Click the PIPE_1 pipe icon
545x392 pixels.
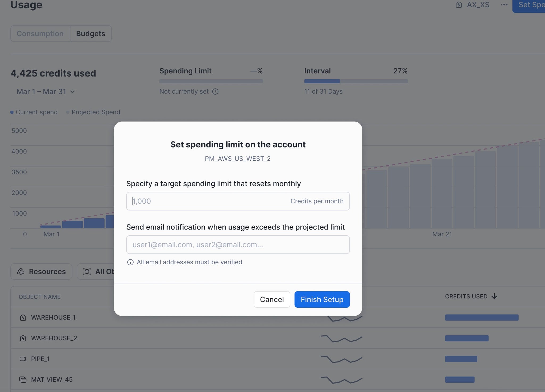click(x=23, y=359)
